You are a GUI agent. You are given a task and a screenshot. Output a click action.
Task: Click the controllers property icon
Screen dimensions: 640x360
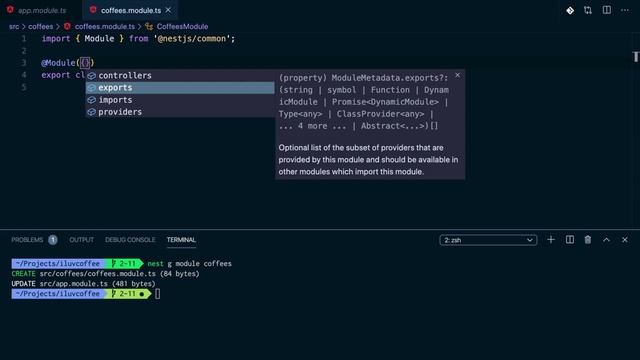tap(92, 76)
